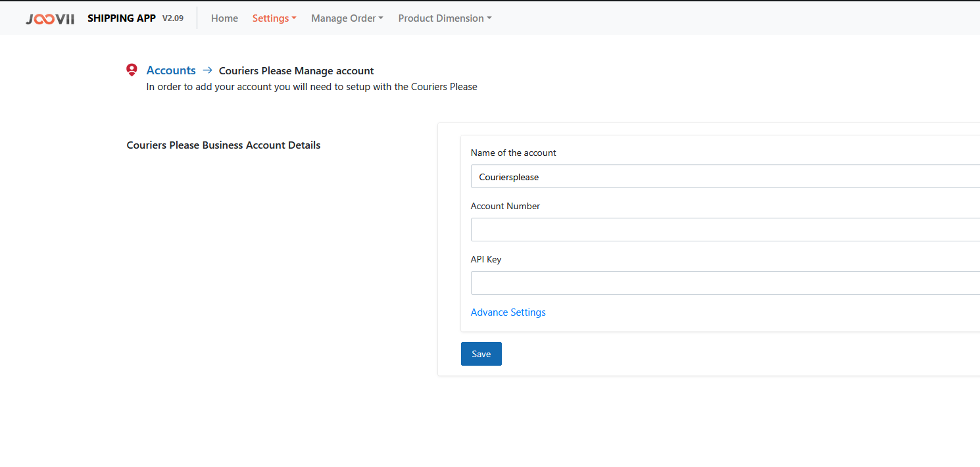The width and height of the screenshot is (980, 467).
Task: Click into the Account Number field
Action: tap(723, 230)
